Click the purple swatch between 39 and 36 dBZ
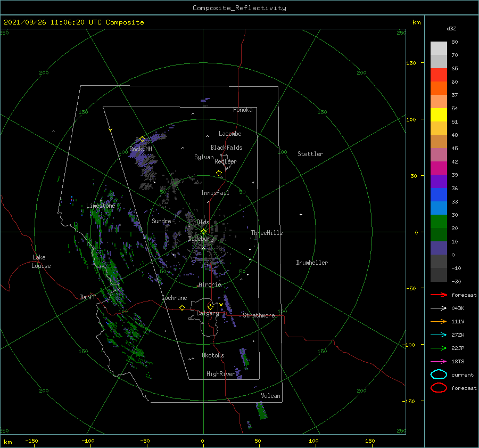This screenshot has width=479, height=448. tap(439, 182)
